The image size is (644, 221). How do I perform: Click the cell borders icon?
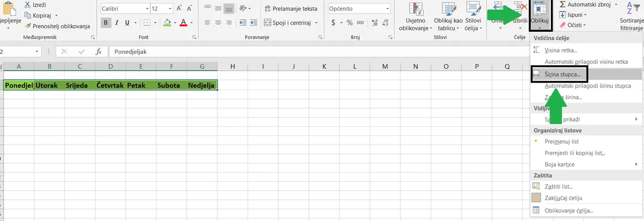point(147,23)
